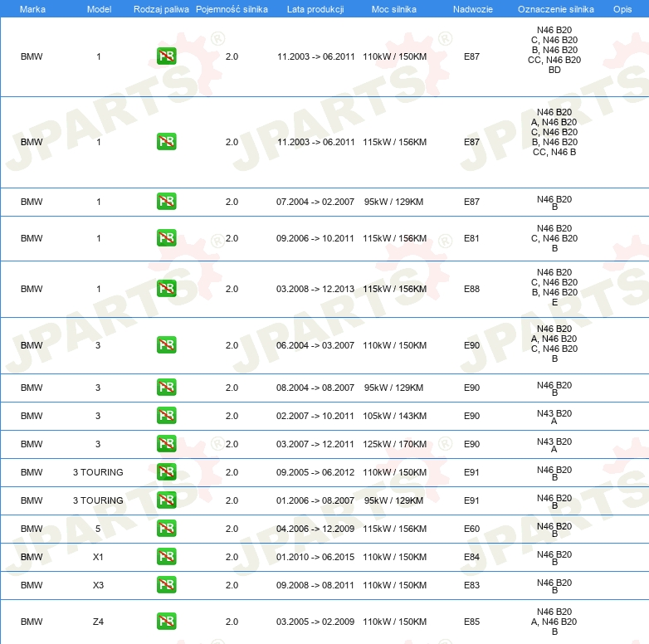Viewport: 649px width, 644px height.
Task: Click the Marka column header
Action: pos(32,9)
